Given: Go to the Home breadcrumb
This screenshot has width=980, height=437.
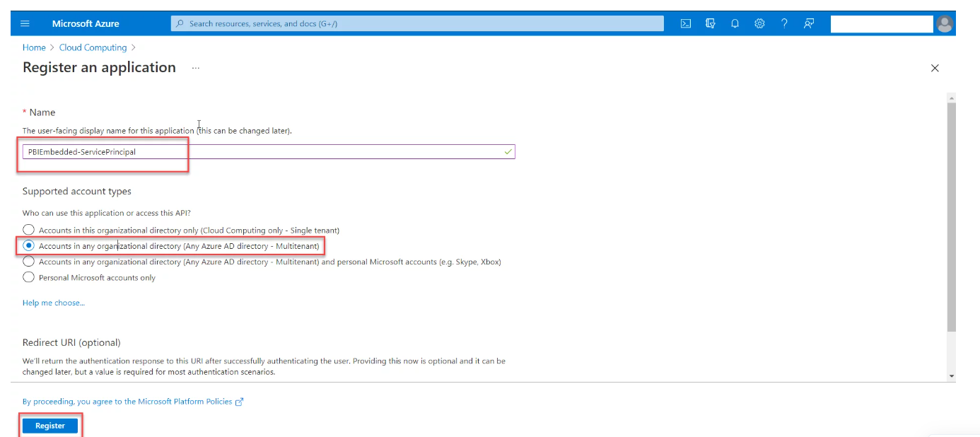Looking at the screenshot, I should coord(34,47).
